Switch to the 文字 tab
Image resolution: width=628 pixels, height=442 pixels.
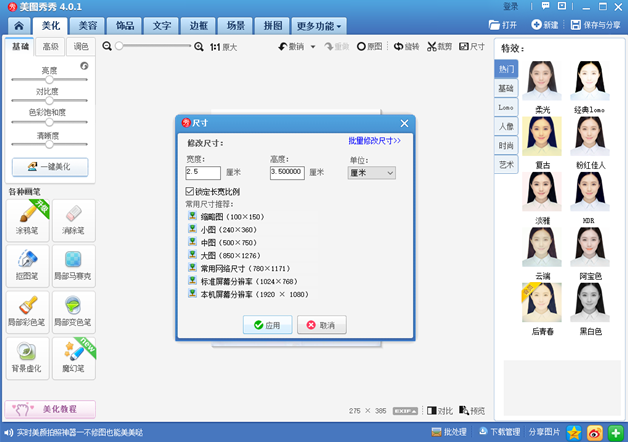tap(162, 26)
